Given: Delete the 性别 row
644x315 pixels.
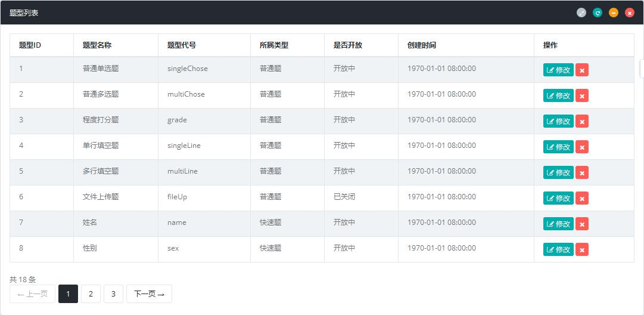Looking at the screenshot, I should (582, 249).
